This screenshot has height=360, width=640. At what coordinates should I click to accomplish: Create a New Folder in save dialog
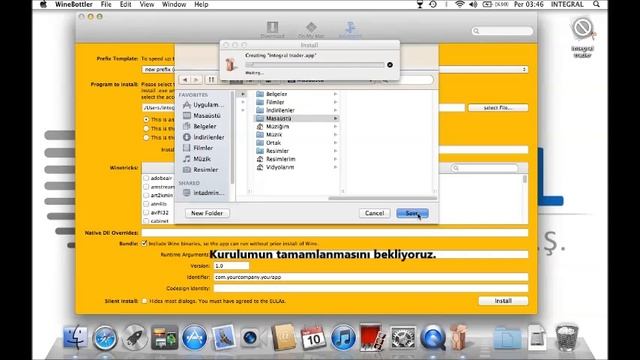click(207, 213)
